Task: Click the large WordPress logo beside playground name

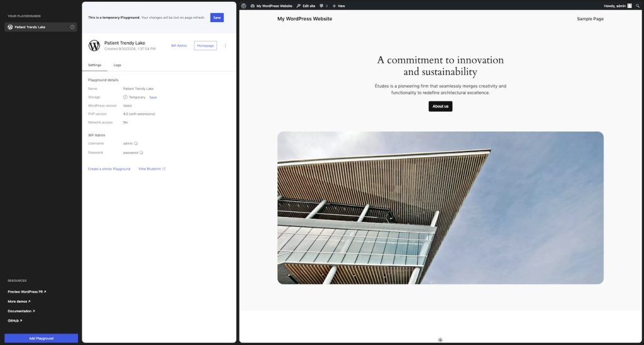Action: [94, 45]
